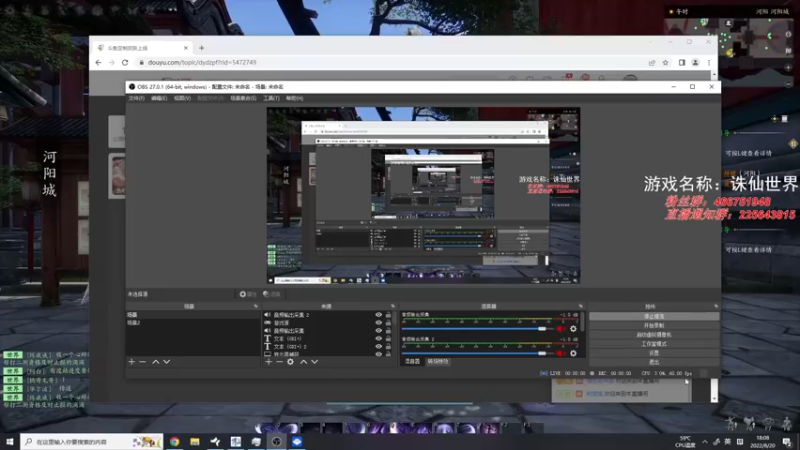Open the Help menu in OBS

pos(294,98)
